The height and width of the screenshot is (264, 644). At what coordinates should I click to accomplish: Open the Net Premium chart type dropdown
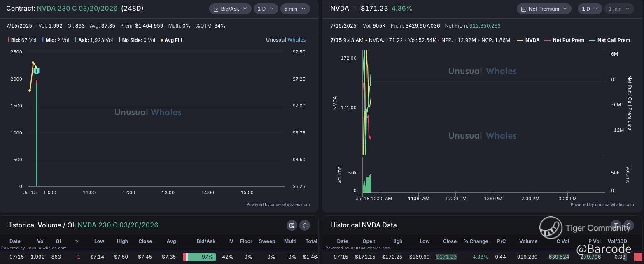tap(544, 9)
